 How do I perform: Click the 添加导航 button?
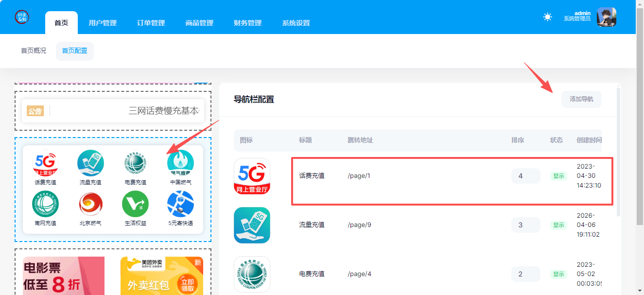[581, 99]
